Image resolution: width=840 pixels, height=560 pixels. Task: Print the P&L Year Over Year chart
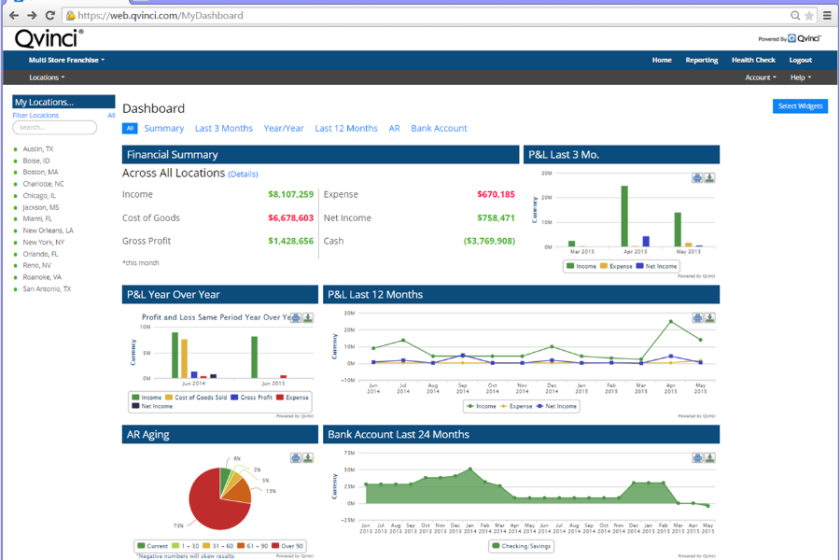click(x=296, y=318)
